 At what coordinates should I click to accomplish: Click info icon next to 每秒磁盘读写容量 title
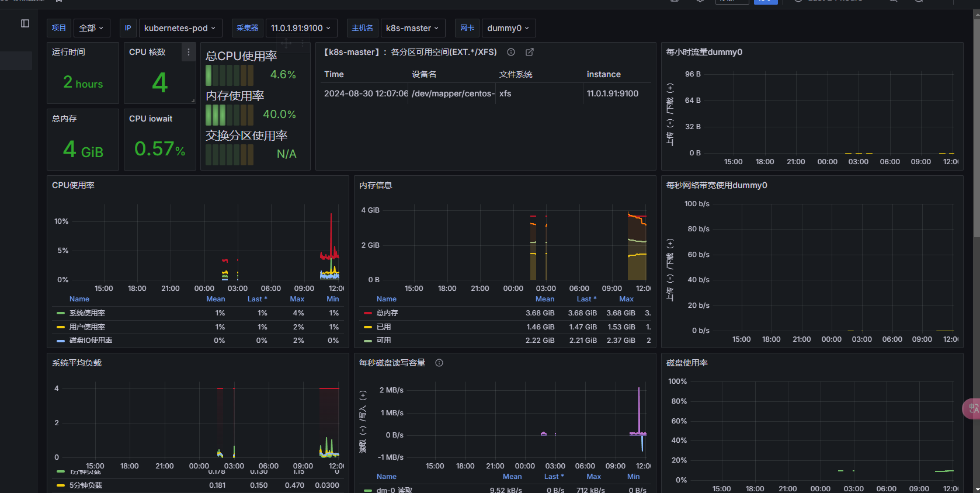(x=439, y=363)
